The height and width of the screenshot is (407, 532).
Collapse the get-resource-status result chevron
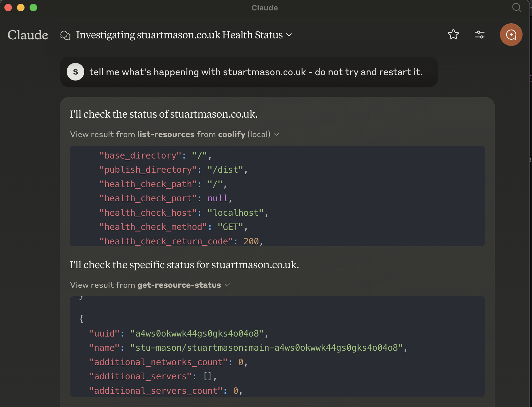(x=228, y=285)
